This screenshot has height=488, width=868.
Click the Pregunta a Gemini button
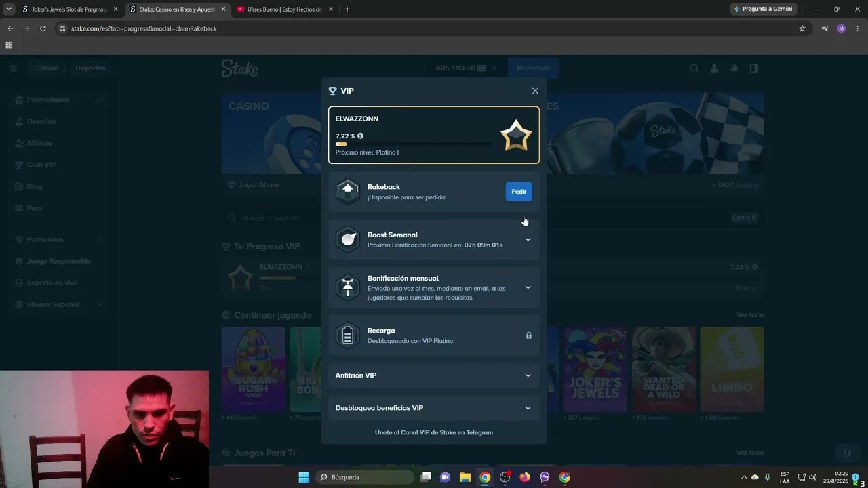click(764, 9)
